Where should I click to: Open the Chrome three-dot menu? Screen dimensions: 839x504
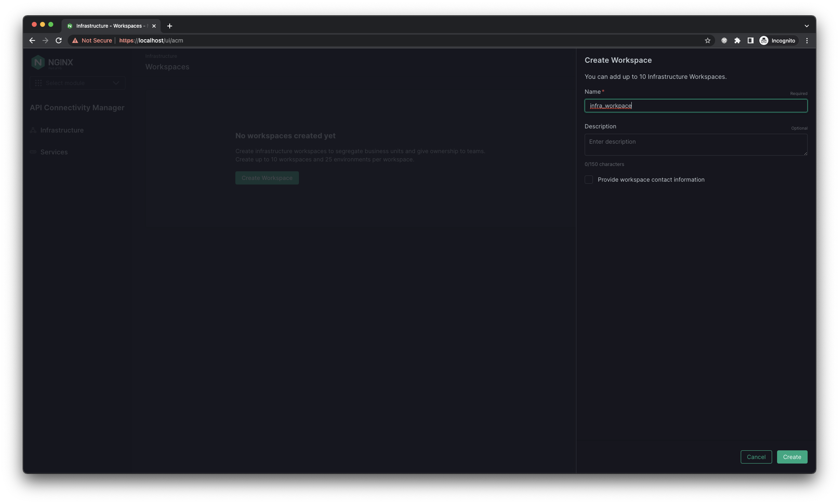(x=807, y=40)
